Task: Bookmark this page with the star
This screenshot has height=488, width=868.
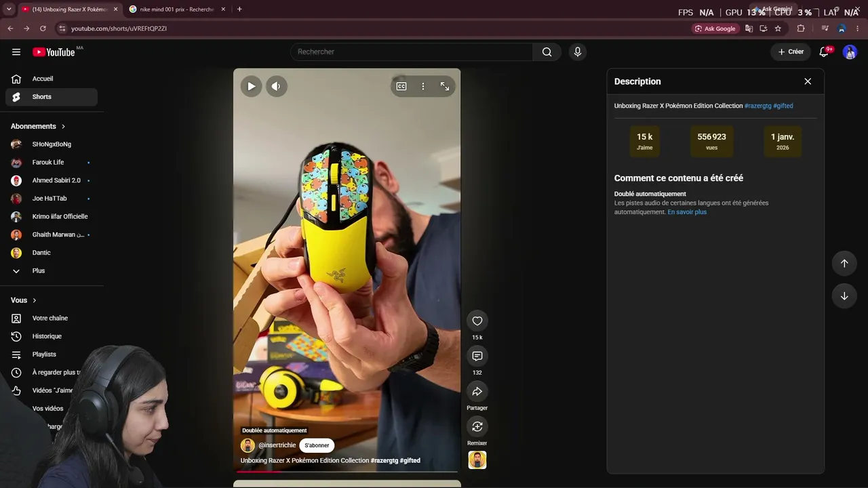Action: [778, 28]
